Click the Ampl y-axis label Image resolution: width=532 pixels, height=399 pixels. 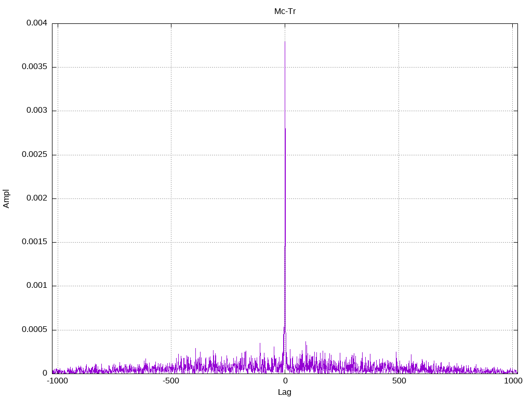6,198
